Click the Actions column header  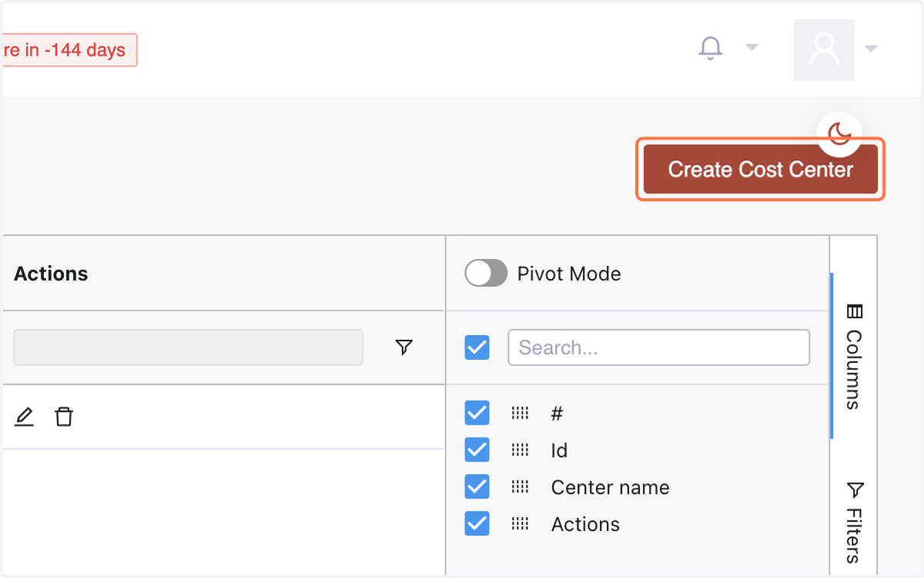(x=51, y=274)
